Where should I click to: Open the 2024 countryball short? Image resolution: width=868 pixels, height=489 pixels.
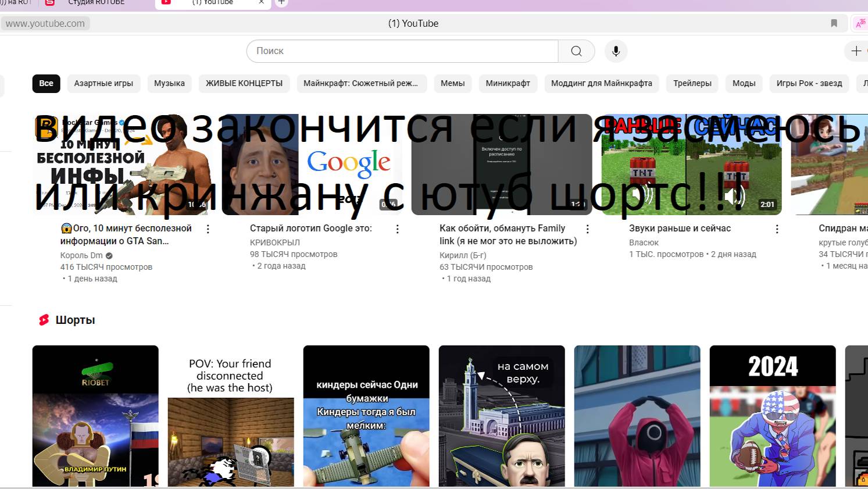(773, 416)
